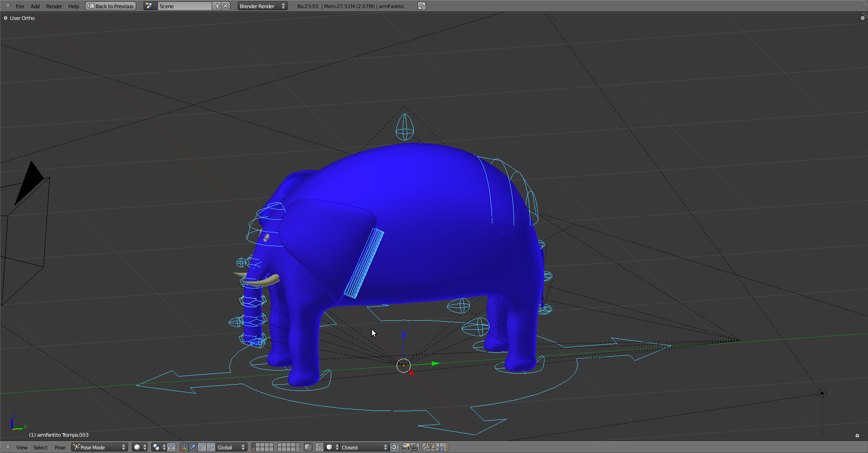Toggle snap during transform magnet

320,447
